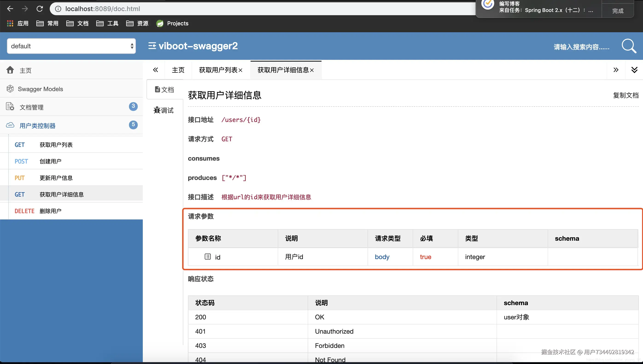The height and width of the screenshot is (364, 643).
Task: Click the search magnifier icon
Action: pyautogui.click(x=629, y=46)
